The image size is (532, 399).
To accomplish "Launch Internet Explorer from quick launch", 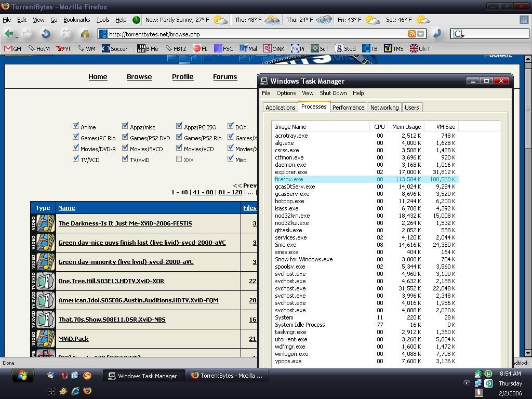I will click(75, 390).
